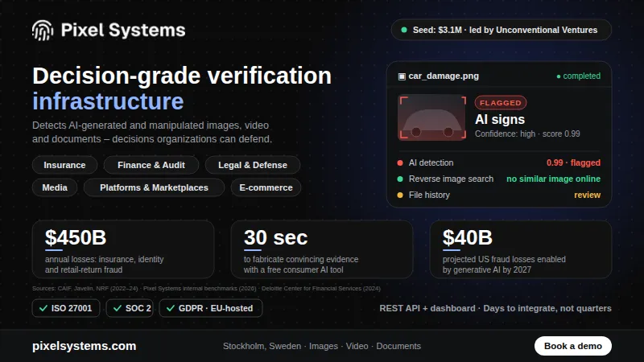Select the Legal & Defense pill
644x362 pixels.
[253, 165]
